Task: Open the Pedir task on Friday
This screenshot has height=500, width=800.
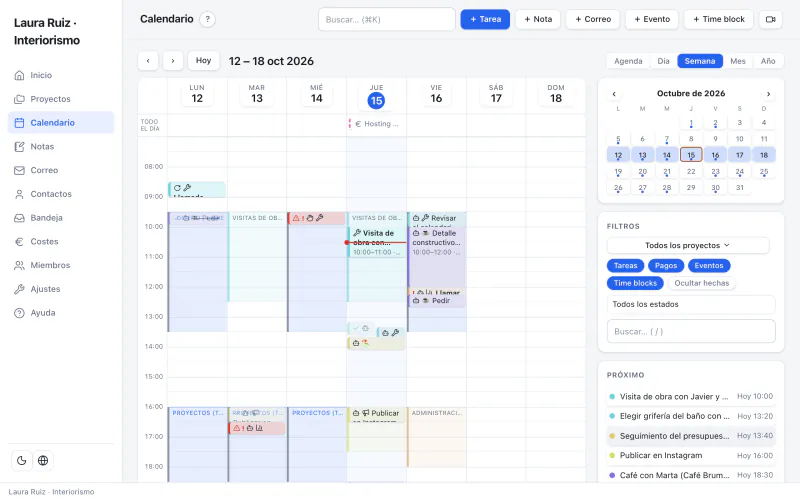Action: coord(436,301)
